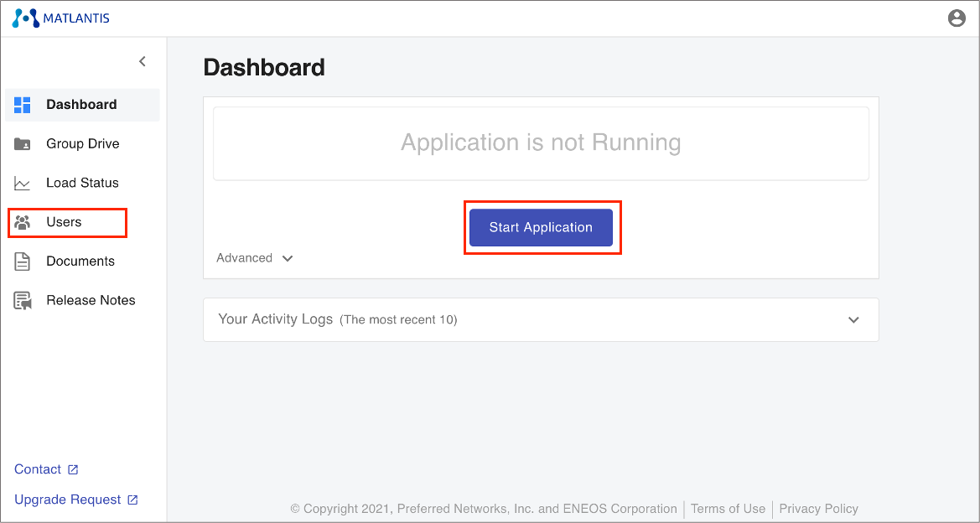980x523 pixels.
Task: Open Release Notes from the sidebar
Action: [91, 301]
